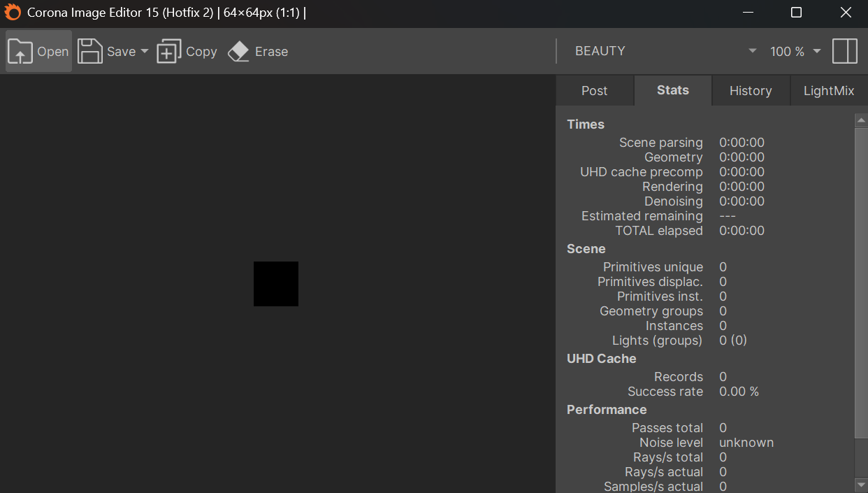Maximize the Corona Image Editor window
The width and height of the screenshot is (868, 493).
[x=796, y=12]
